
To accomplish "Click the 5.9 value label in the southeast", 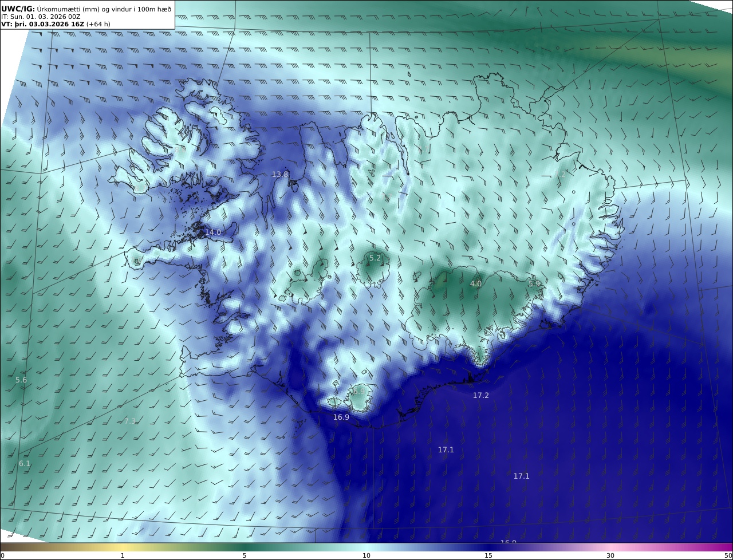I will click(534, 284).
